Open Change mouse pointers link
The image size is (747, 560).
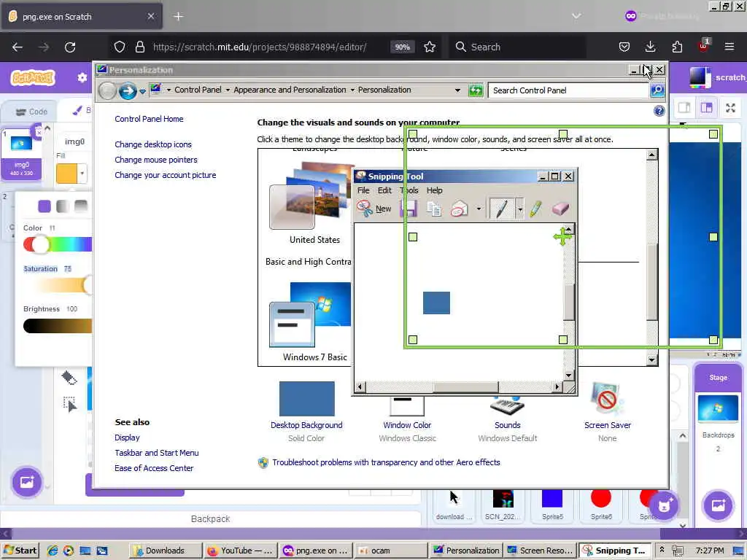tap(156, 160)
